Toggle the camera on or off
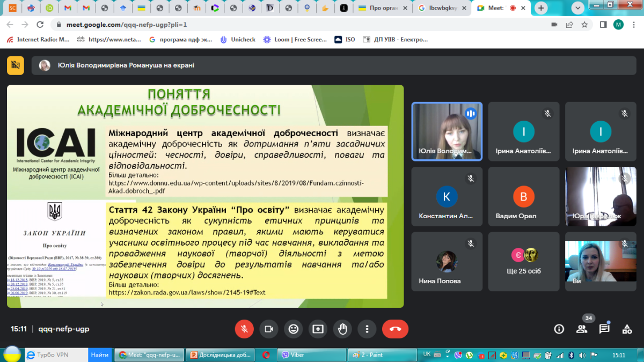Viewport: 644px width, 362px height. pyautogui.click(x=269, y=329)
